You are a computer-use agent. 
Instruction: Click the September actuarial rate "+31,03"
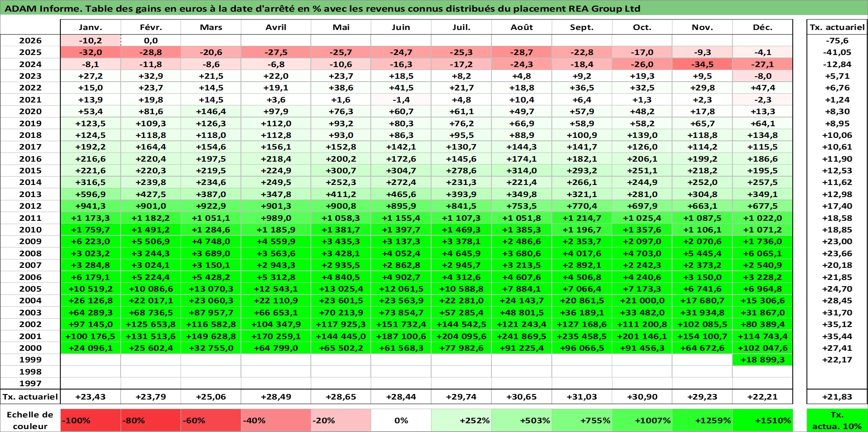(x=582, y=397)
